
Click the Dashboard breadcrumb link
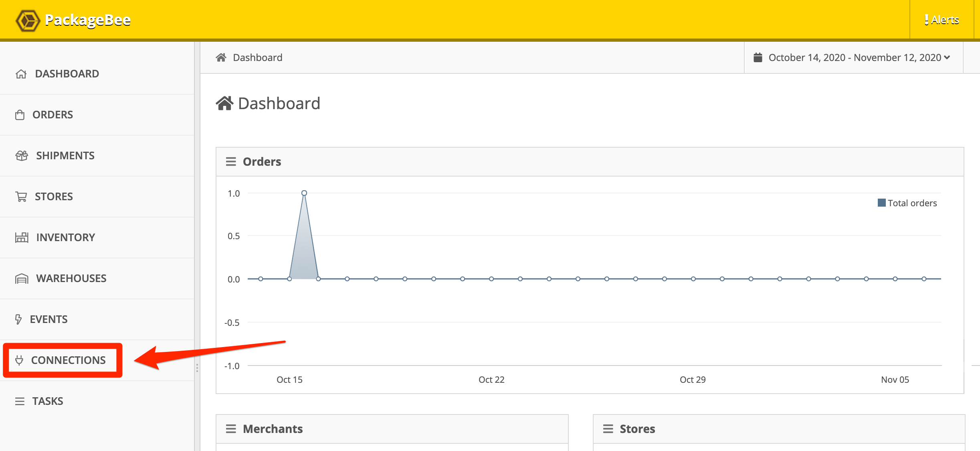click(258, 58)
